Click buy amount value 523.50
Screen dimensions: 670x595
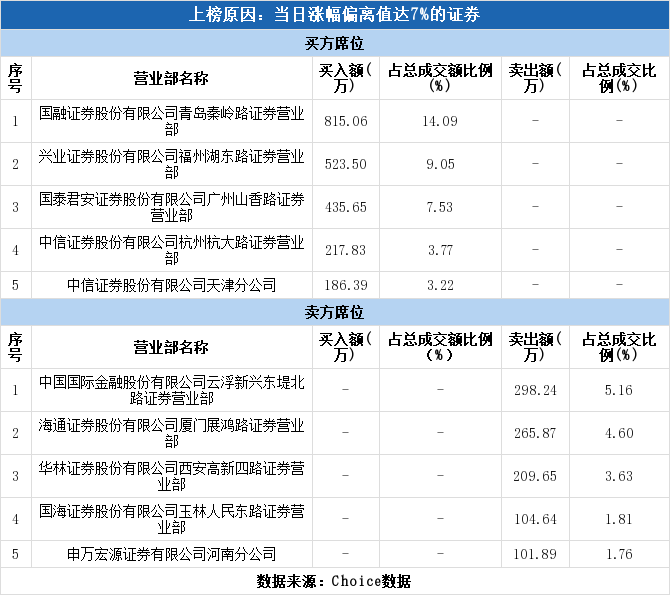pos(346,164)
